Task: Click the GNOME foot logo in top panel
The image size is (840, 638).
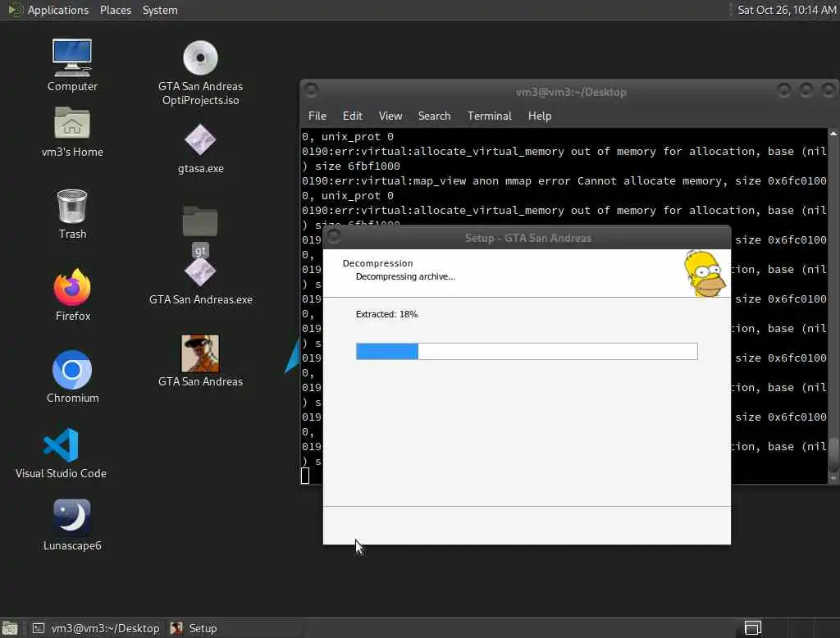Action: (x=15, y=10)
